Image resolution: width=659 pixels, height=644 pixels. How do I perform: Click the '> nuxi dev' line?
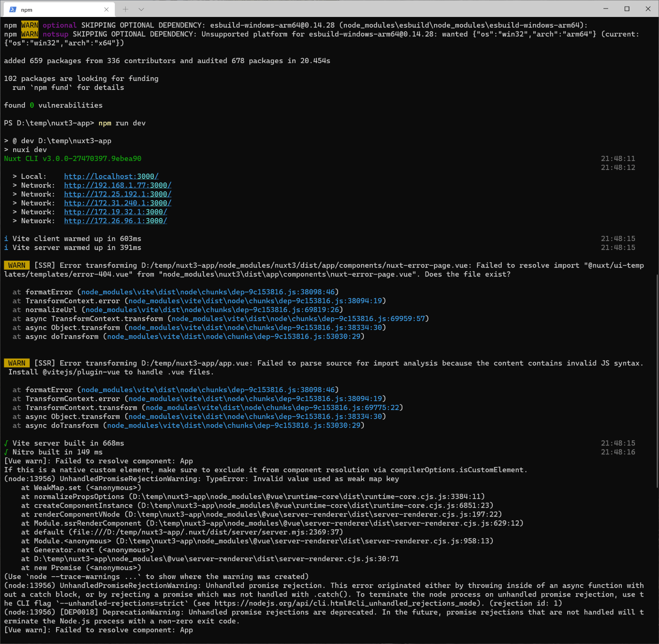[25, 150]
